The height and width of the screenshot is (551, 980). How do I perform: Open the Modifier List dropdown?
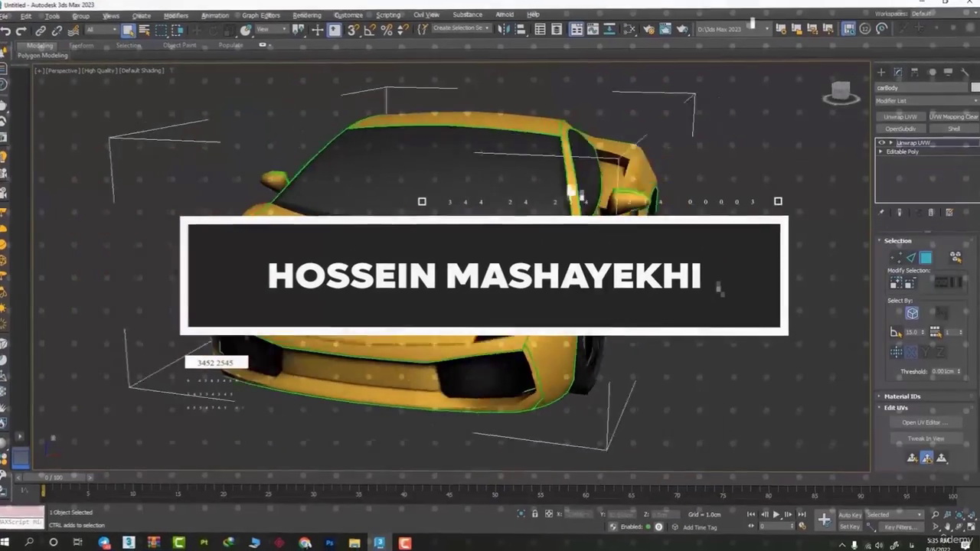pyautogui.click(x=927, y=100)
